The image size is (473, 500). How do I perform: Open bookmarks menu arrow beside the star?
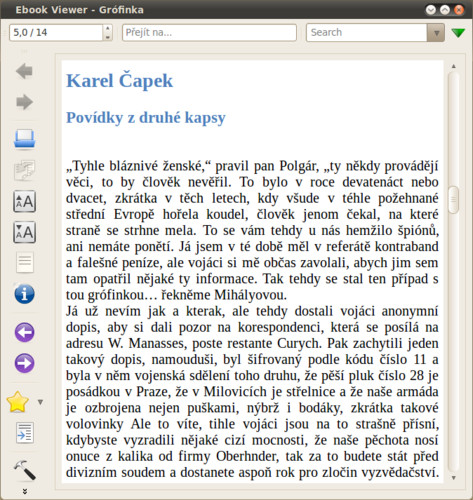(40, 402)
